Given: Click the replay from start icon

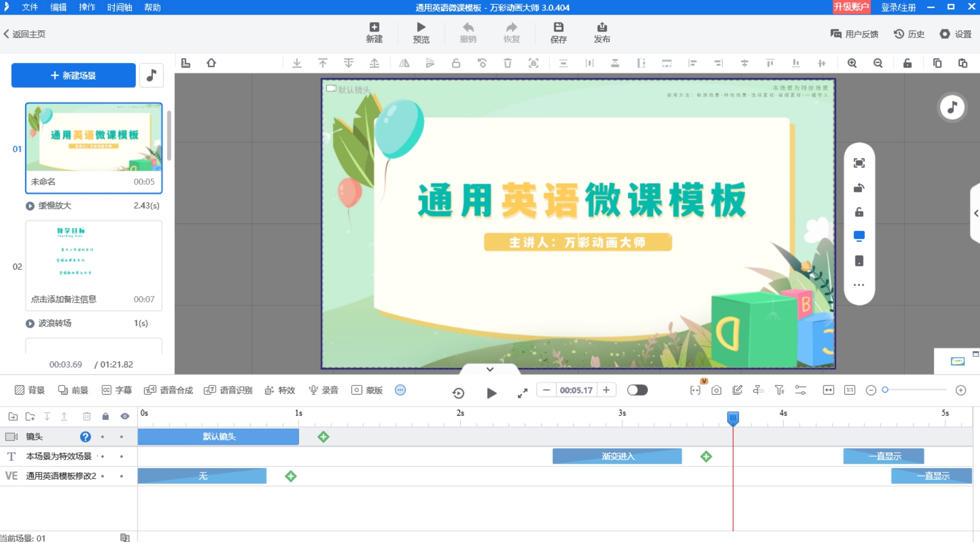Looking at the screenshot, I should [x=458, y=393].
